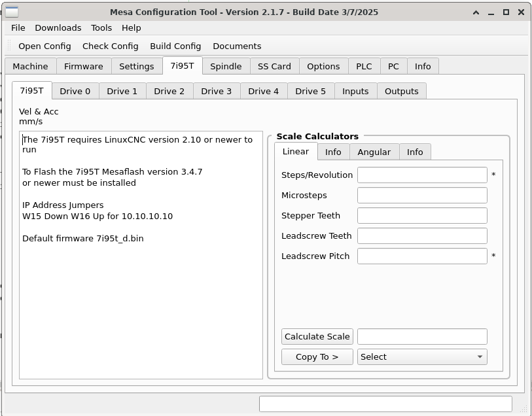The image size is (532, 416).
Task: Click the window menu icon in title bar
Action: pyautogui.click(x=12, y=12)
